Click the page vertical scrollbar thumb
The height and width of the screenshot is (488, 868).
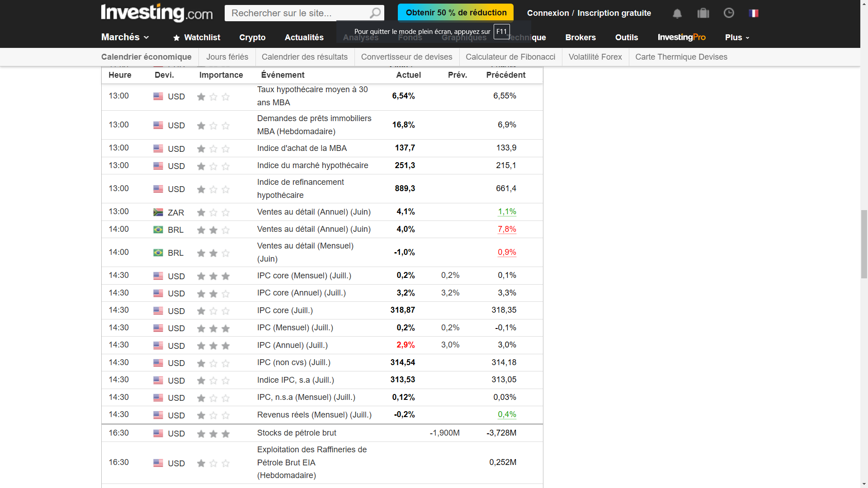(x=864, y=244)
